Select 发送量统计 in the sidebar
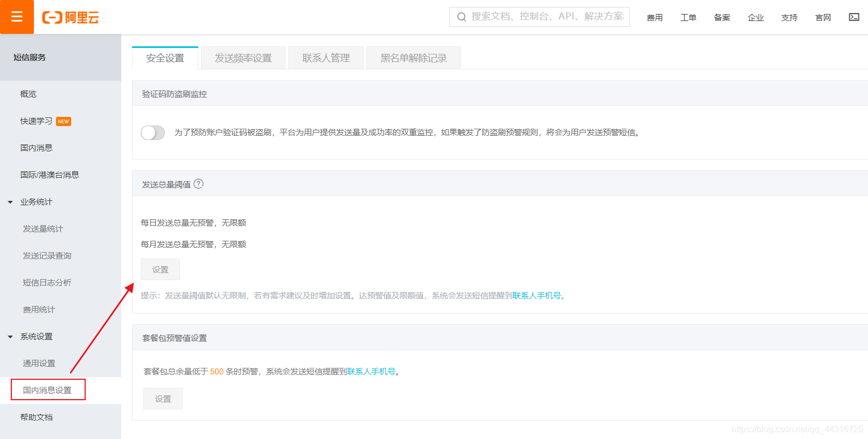This screenshot has height=439, width=868. tap(43, 229)
